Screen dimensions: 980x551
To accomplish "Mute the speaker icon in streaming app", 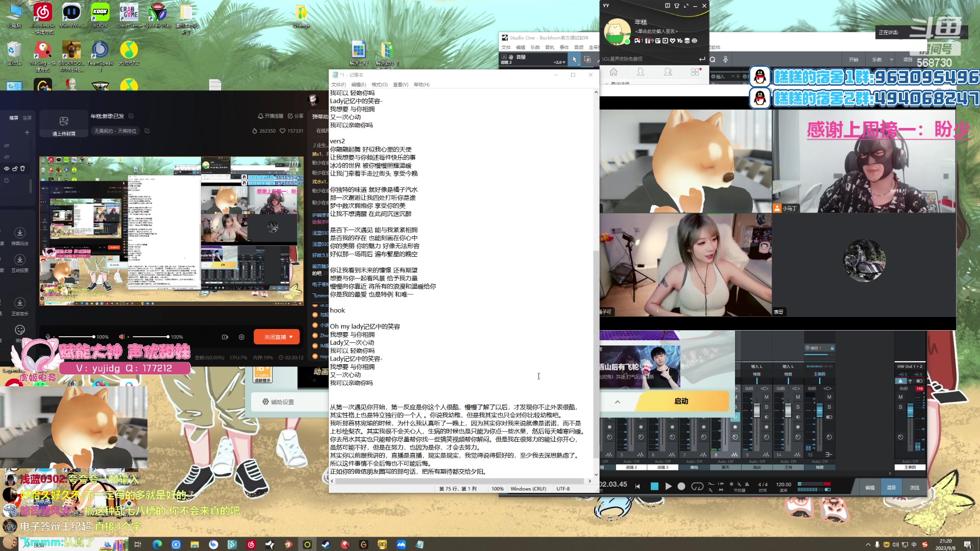I will (121, 337).
